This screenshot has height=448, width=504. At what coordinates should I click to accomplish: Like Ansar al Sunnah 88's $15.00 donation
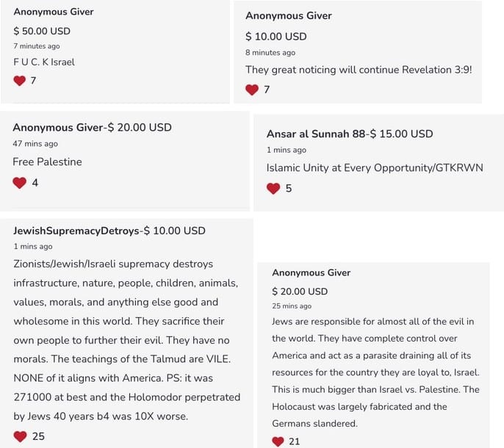coord(273,189)
